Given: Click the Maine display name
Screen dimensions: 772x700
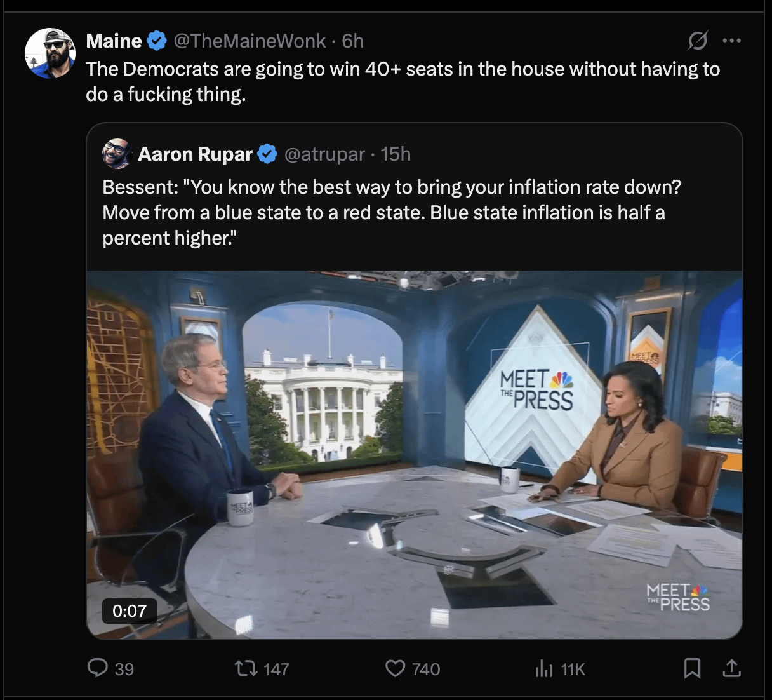Looking at the screenshot, I should [114, 41].
